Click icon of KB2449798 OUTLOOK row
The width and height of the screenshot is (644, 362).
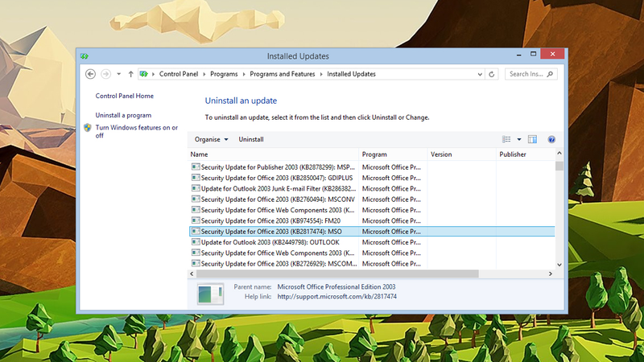click(x=196, y=242)
